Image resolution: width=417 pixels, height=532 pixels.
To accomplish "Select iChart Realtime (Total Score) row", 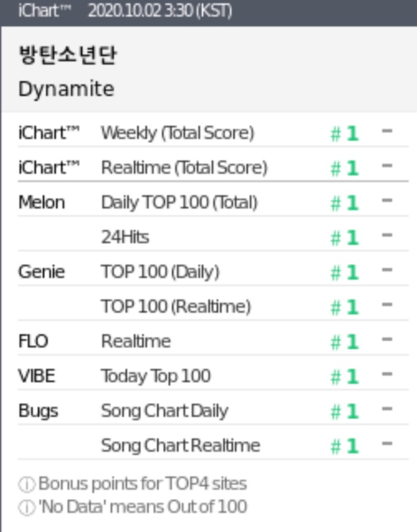I will [213, 168].
